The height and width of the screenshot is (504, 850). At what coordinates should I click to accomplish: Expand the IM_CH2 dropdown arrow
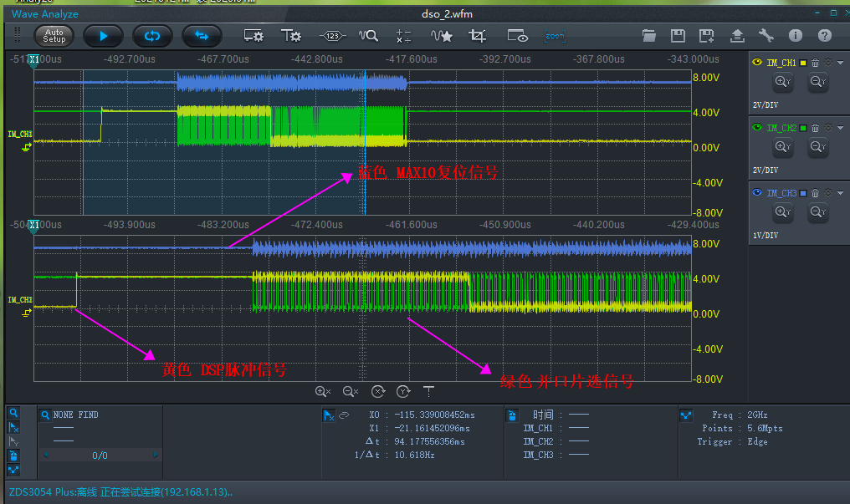pyautogui.click(x=840, y=128)
